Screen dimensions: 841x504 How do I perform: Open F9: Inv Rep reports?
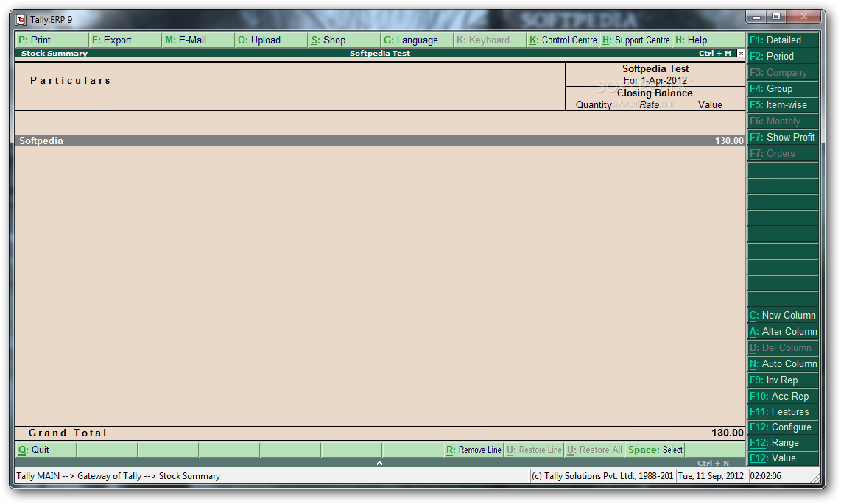point(783,380)
